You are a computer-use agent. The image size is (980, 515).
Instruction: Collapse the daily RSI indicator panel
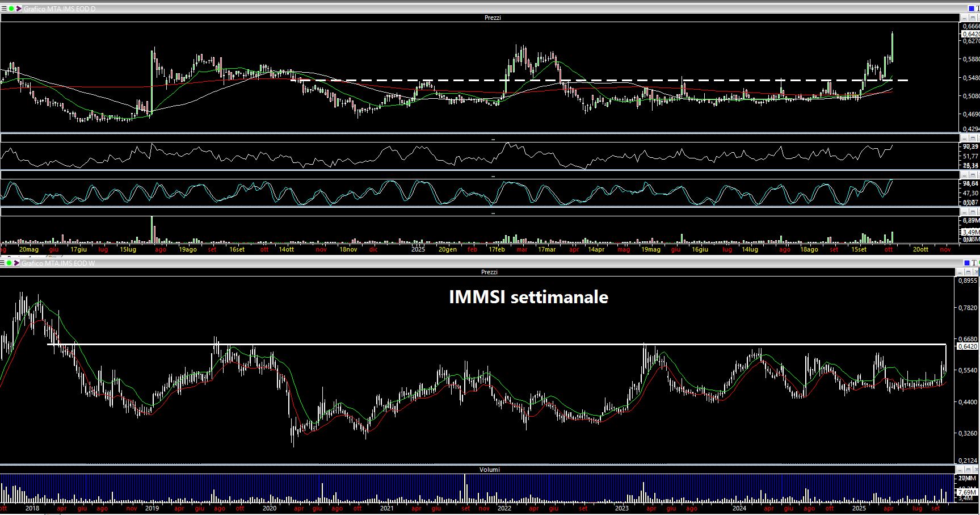965,138
